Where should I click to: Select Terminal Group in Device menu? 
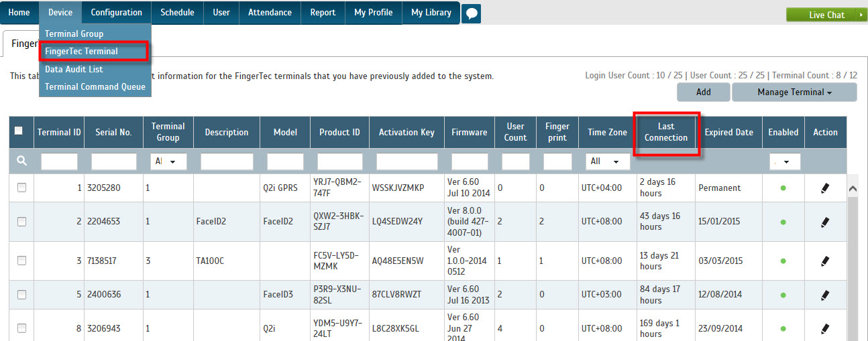(95, 33)
